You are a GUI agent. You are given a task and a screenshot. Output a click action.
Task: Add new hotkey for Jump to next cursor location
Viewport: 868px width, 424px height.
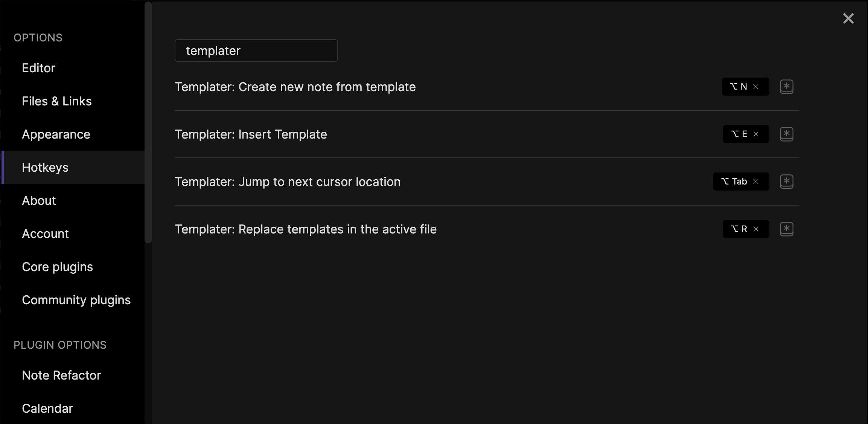(787, 181)
